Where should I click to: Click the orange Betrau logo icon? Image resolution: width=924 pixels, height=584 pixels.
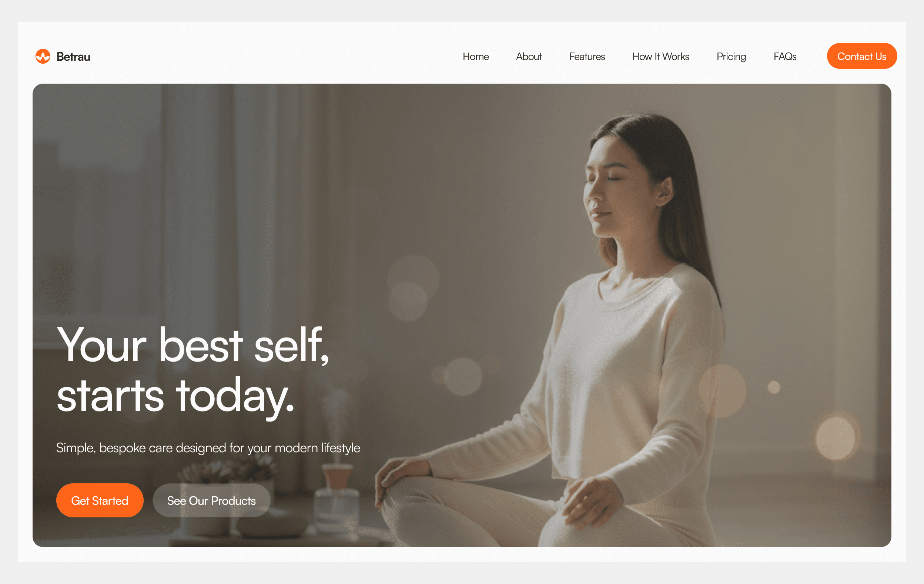tap(43, 56)
